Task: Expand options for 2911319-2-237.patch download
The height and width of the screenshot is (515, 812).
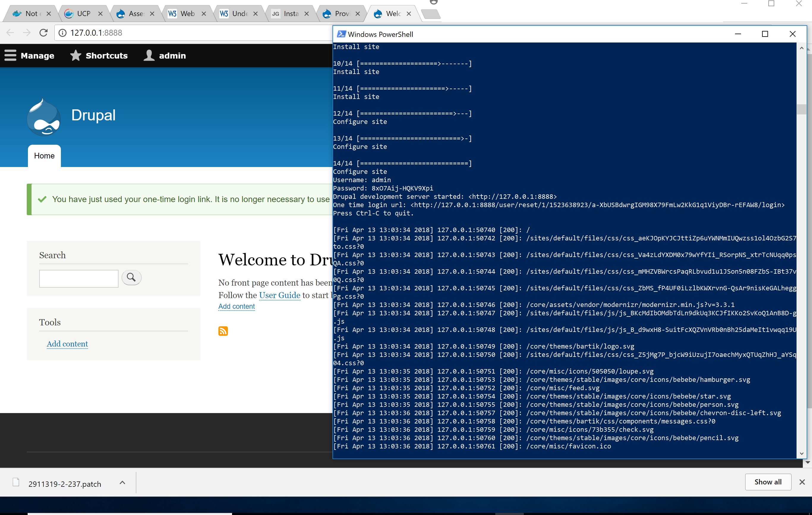Action: 122,483
